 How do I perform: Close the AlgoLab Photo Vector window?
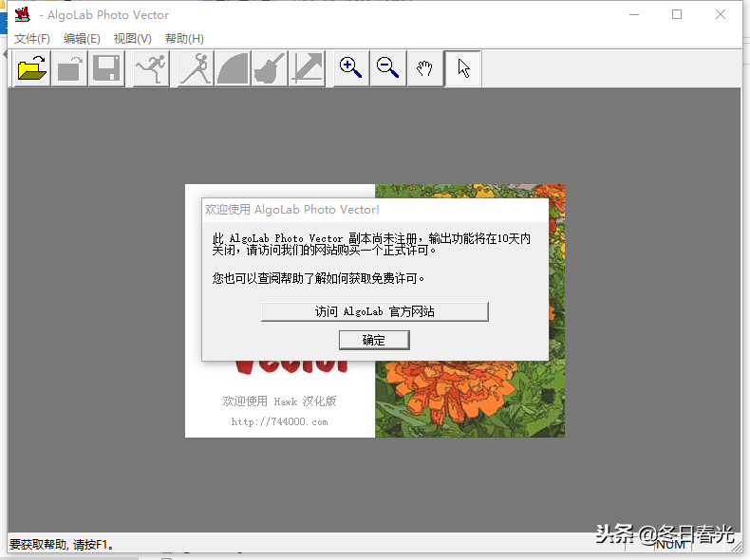(x=721, y=14)
